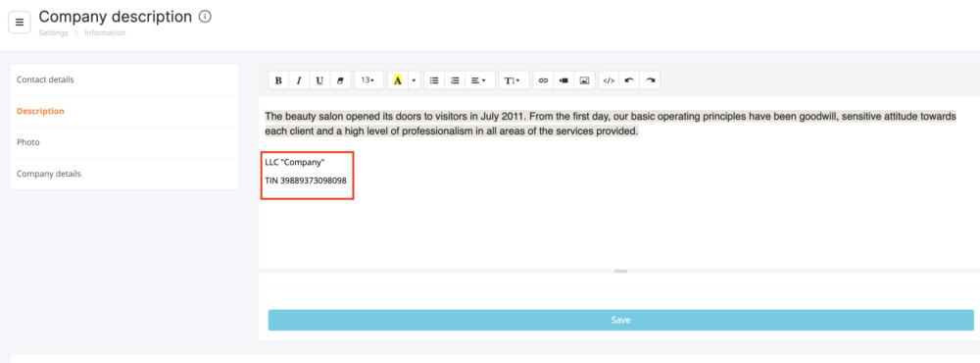Go to Company details section
Viewport: 980px width, 363px height.
coord(124,174)
